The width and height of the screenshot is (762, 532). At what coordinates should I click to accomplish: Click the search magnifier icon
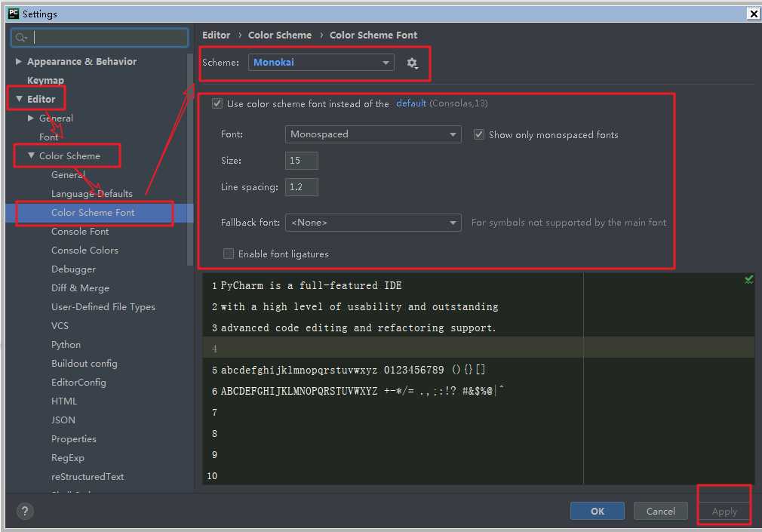pyautogui.click(x=21, y=38)
